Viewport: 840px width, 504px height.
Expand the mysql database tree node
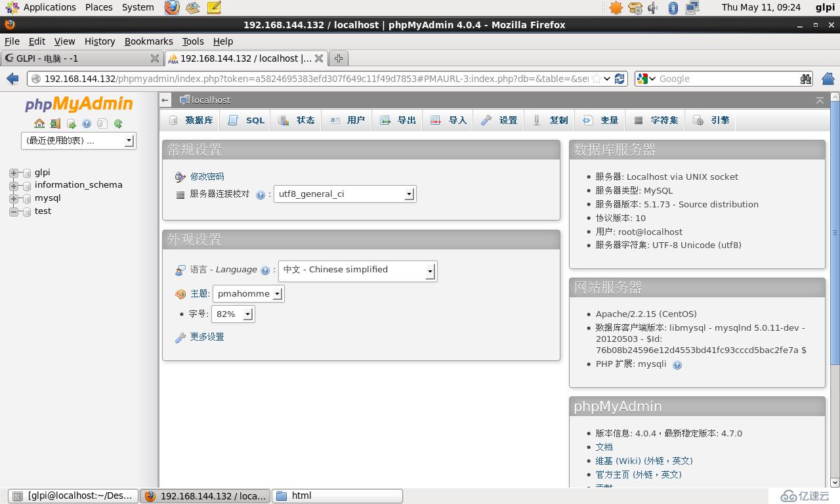tap(13, 199)
